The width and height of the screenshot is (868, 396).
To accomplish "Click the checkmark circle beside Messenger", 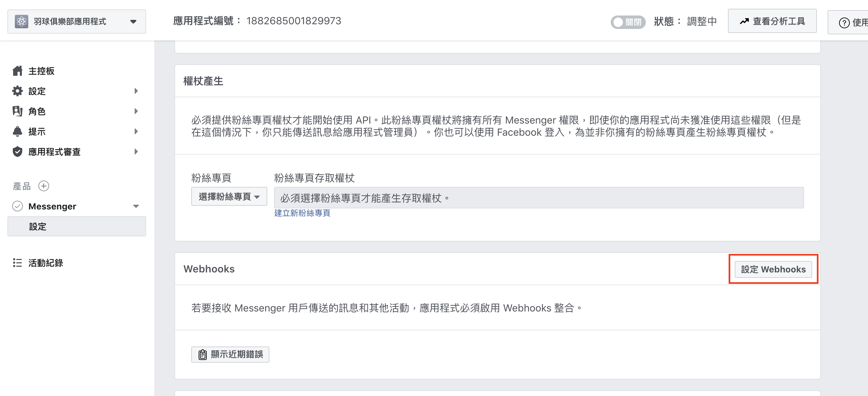I will [x=18, y=206].
